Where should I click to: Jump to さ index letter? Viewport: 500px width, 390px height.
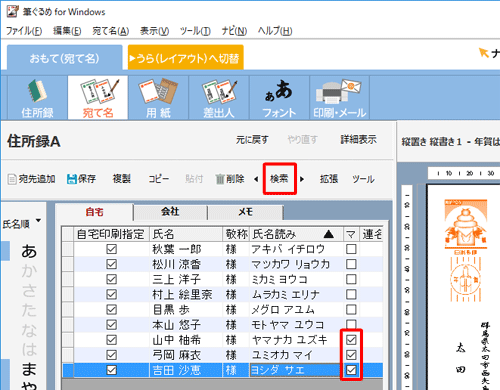pyautogui.click(x=29, y=290)
